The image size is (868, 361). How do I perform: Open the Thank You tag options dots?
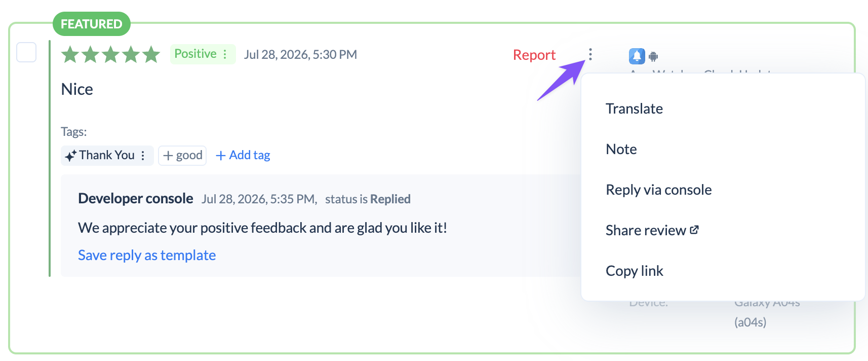(x=143, y=155)
